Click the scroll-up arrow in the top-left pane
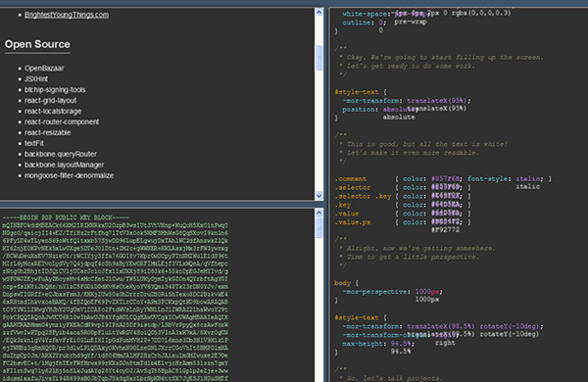 click(x=318, y=13)
